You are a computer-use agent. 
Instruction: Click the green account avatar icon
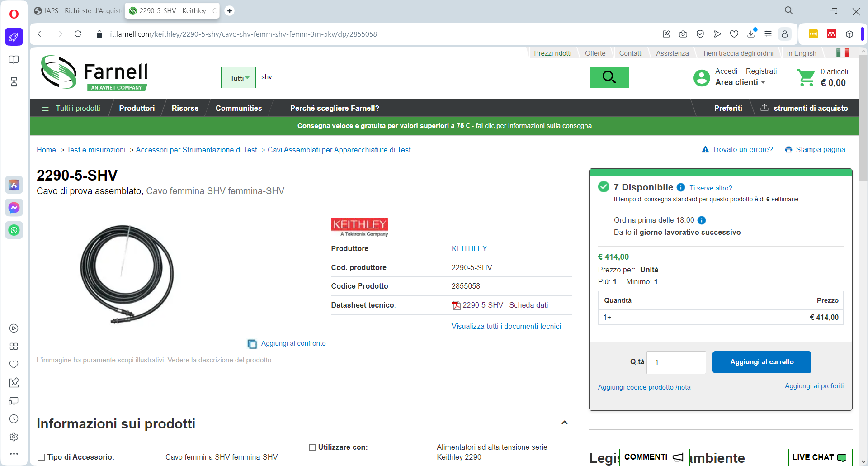[x=702, y=78]
